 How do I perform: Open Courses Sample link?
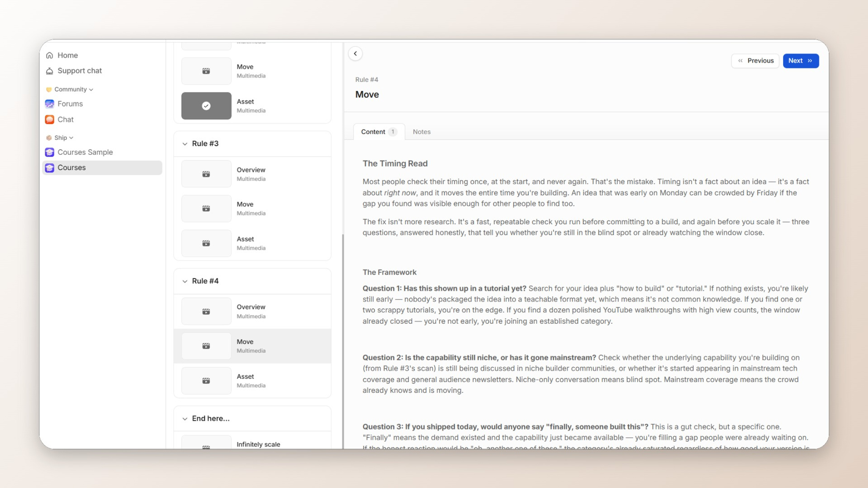85,152
